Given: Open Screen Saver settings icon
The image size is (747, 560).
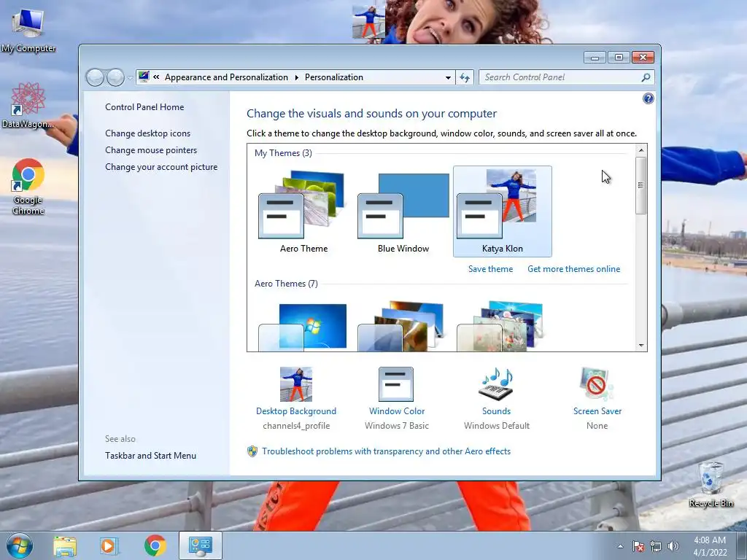Looking at the screenshot, I should coord(597,384).
